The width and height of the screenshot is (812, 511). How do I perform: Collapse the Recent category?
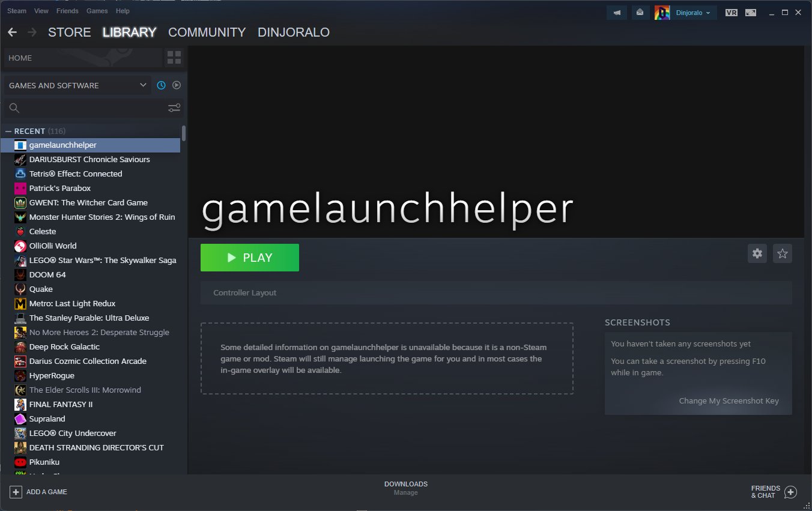click(8, 132)
